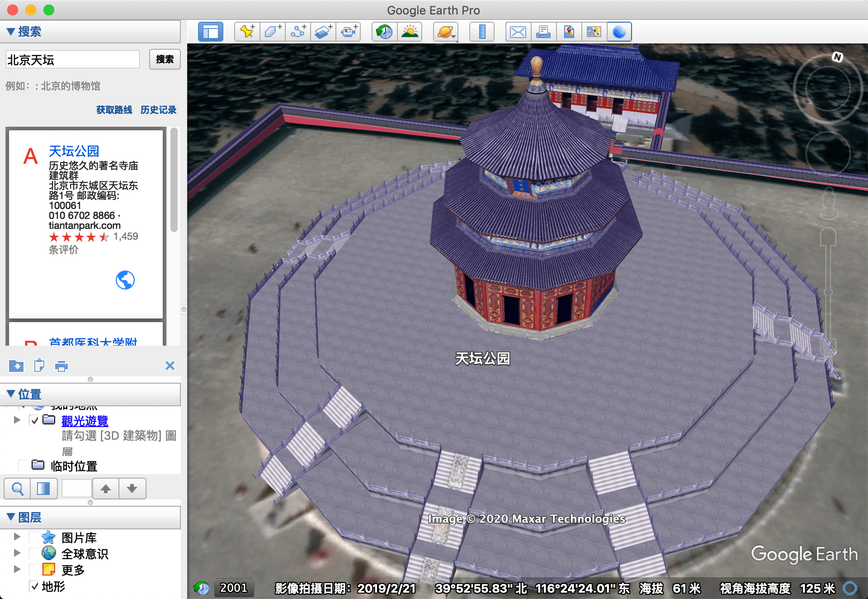This screenshot has width=868, height=599.
Task: Collapse the 搜索 panel header
Action: click(11, 32)
